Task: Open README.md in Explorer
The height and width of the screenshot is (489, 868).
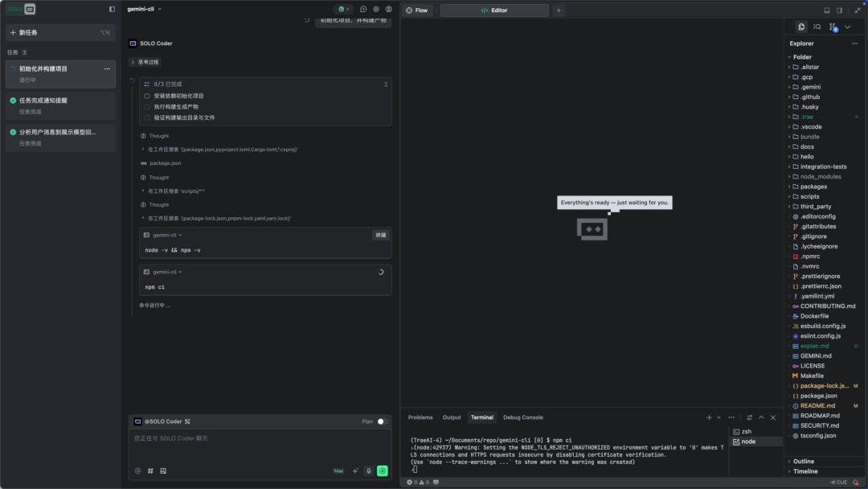Action: pos(817,406)
